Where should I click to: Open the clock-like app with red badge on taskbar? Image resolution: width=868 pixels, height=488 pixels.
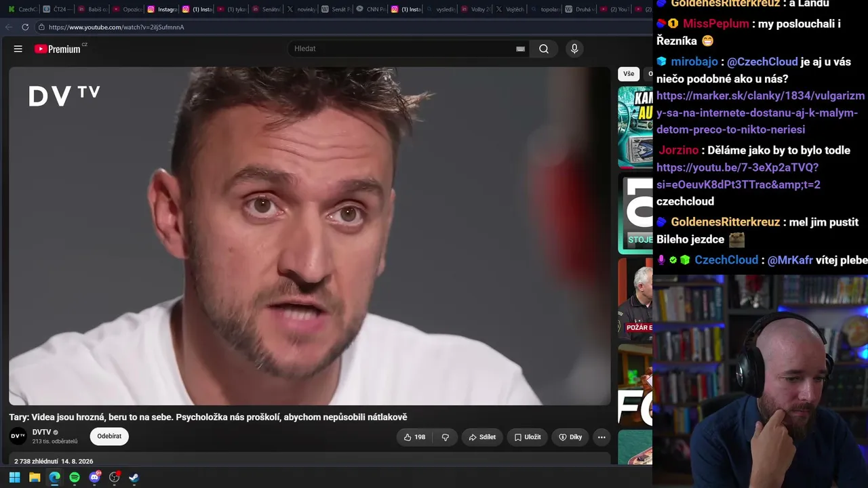pos(115,477)
